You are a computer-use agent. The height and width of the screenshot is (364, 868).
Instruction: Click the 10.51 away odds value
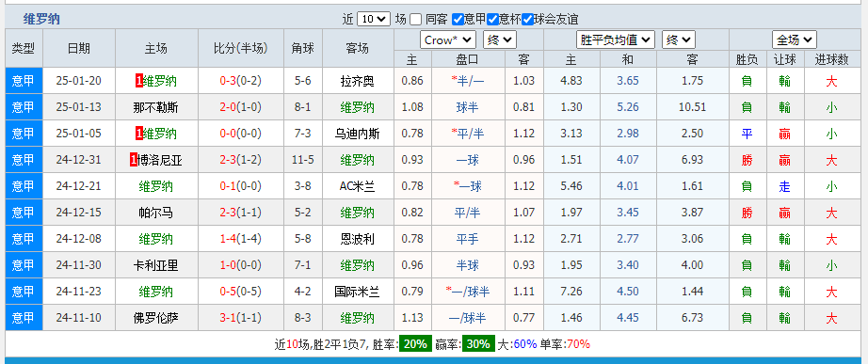[x=693, y=107]
